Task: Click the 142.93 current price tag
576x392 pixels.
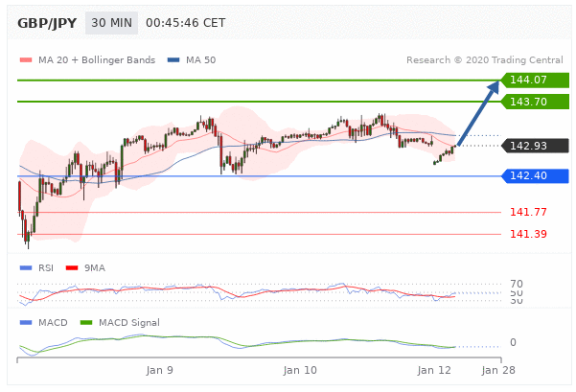Action: click(x=535, y=146)
